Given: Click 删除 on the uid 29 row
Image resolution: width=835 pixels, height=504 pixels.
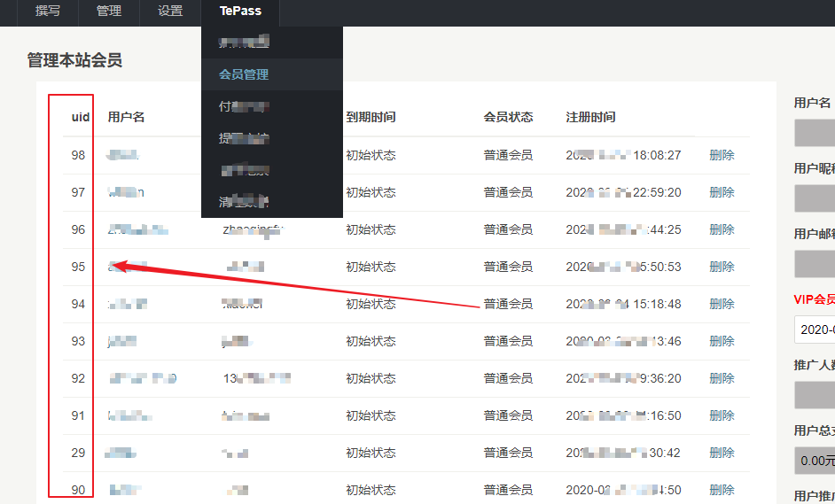Looking at the screenshot, I should click(722, 453).
